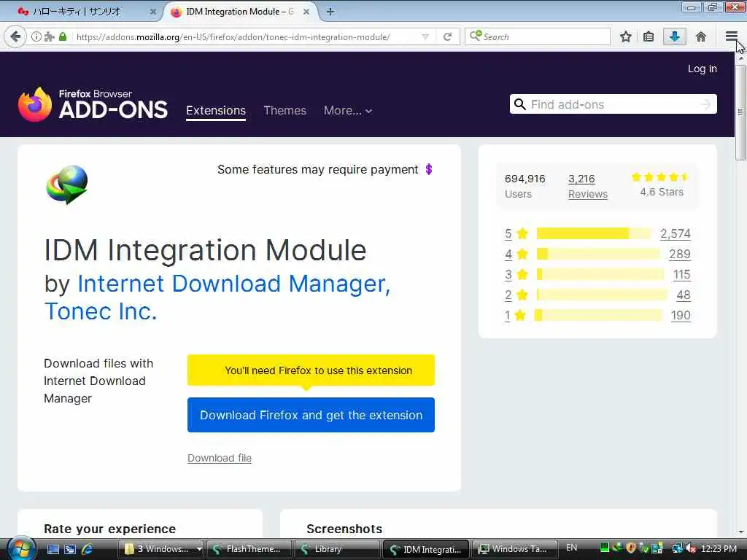Submit add-ons search with the arrow
747x560 pixels.
coord(705,104)
